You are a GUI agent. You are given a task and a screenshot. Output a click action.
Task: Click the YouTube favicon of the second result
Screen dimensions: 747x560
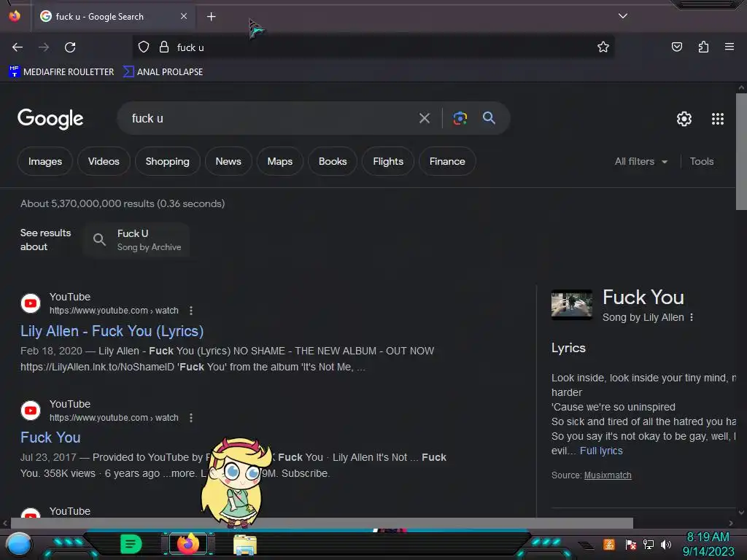[x=31, y=411]
